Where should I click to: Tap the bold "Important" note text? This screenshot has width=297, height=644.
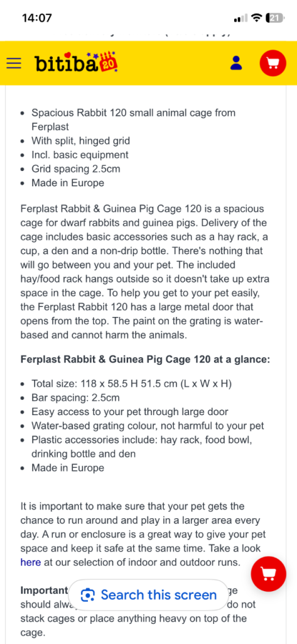coord(44,590)
